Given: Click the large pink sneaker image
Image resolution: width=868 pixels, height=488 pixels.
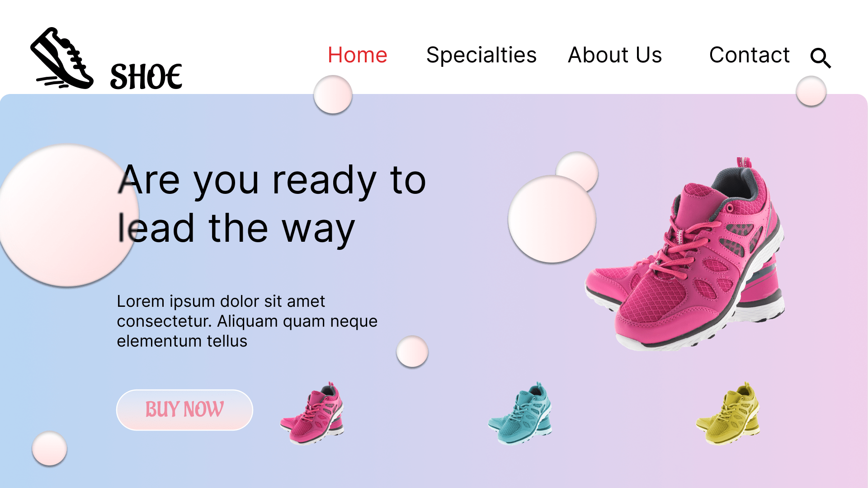Looking at the screenshot, I should [x=685, y=254].
